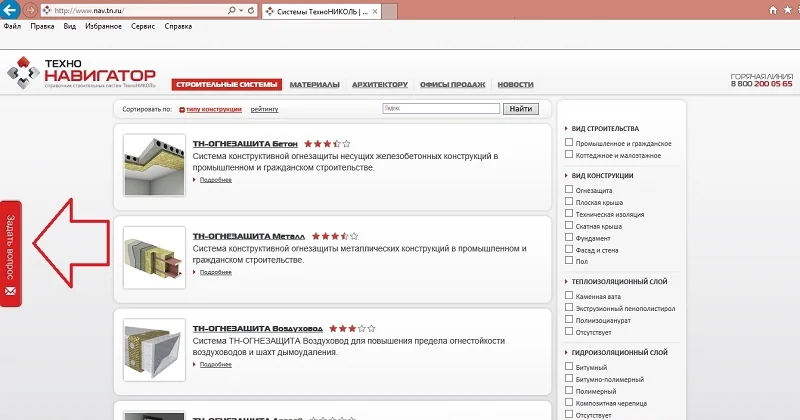Check the Техническая изоляция checkbox

coord(569,213)
